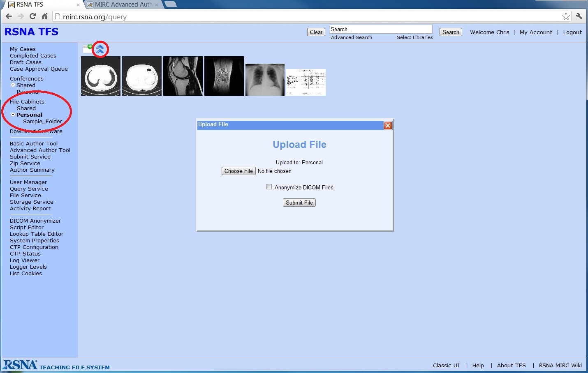Screen dimensions: 588x373
Task: Expand the Shared conferences node
Action: pyautogui.click(x=13, y=85)
